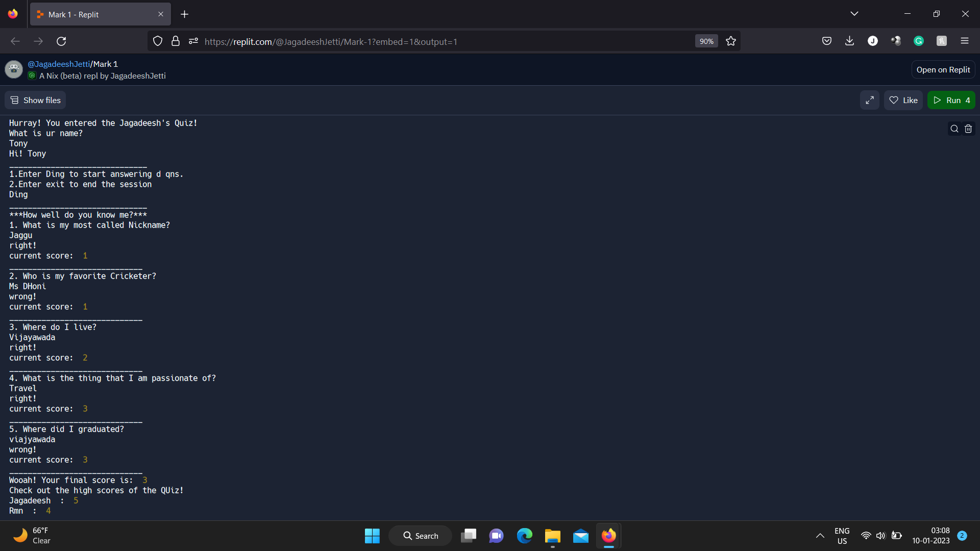Like this repl with heart button
This screenshot has height=551, width=980.
pyautogui.click(x=903, y=100)
